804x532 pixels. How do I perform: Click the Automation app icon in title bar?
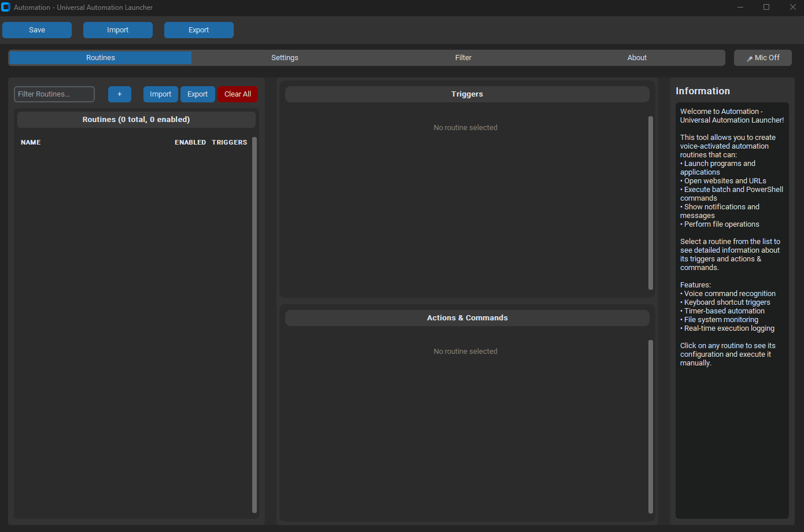point(6,8)
